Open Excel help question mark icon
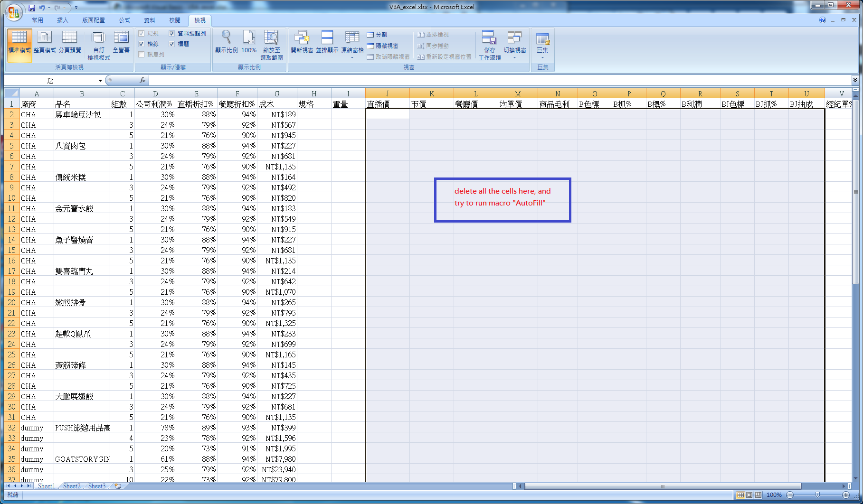863x504 pixels. click(823, 20)
